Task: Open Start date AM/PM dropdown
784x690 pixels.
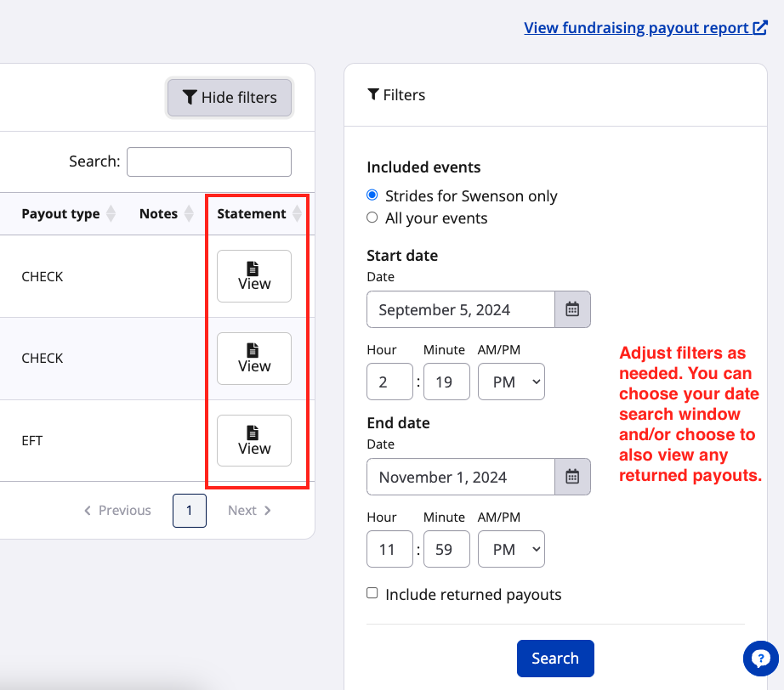Action: (x=511, y=382)
